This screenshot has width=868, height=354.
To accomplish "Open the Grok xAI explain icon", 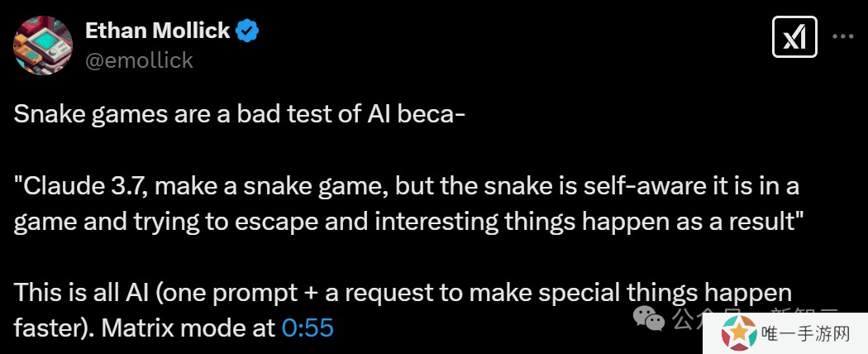I will 794,37.
